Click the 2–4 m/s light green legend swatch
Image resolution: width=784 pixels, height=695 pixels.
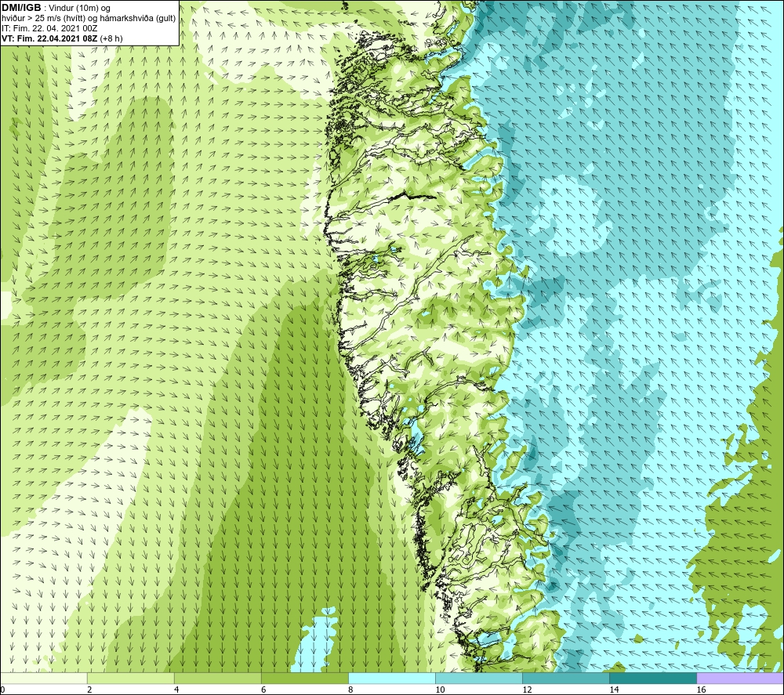131,678
